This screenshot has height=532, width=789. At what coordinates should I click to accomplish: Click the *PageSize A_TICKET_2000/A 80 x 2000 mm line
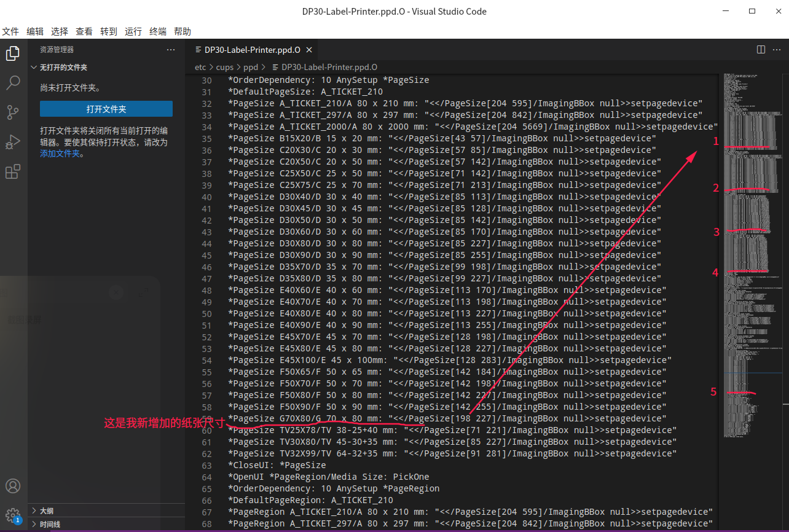[473, 127]
